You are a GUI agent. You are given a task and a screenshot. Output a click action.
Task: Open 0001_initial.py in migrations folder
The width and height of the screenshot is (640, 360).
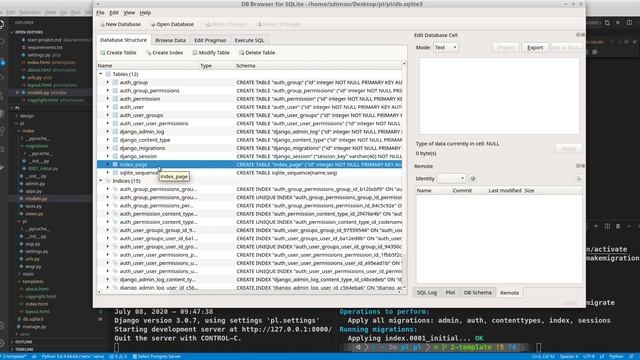(x=42, y=168)
